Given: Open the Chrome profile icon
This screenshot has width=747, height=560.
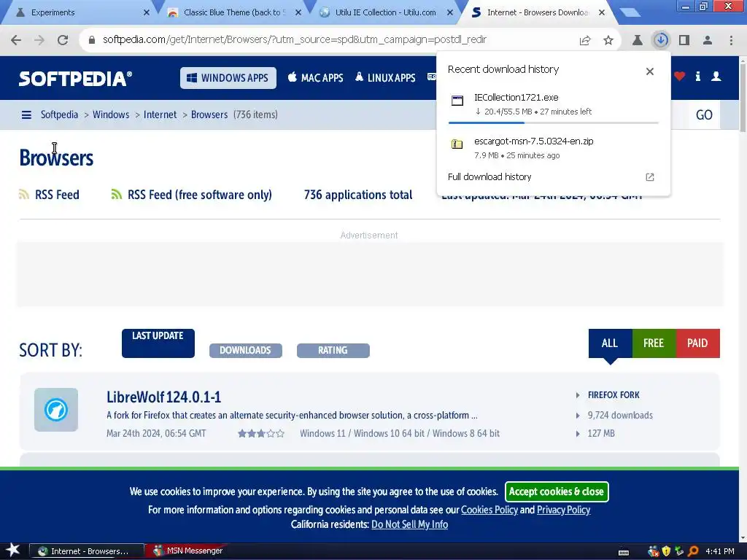Looking at the screenshot, I should 708,40.
